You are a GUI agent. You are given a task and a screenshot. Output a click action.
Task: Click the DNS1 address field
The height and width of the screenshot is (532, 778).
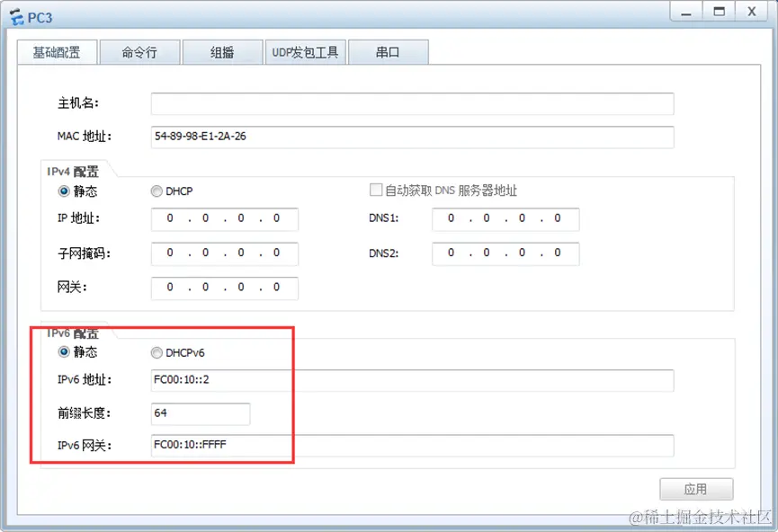(505, 219)
